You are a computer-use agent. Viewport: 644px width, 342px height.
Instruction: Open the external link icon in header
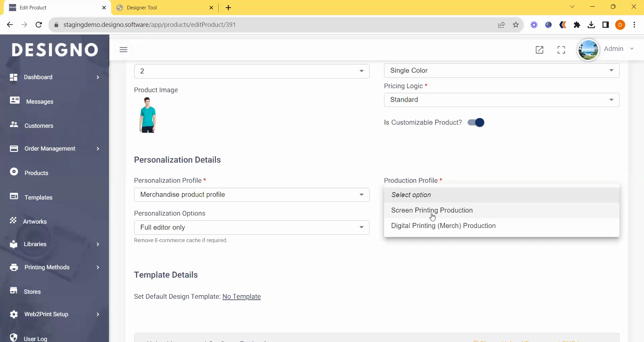click(539, 50)
